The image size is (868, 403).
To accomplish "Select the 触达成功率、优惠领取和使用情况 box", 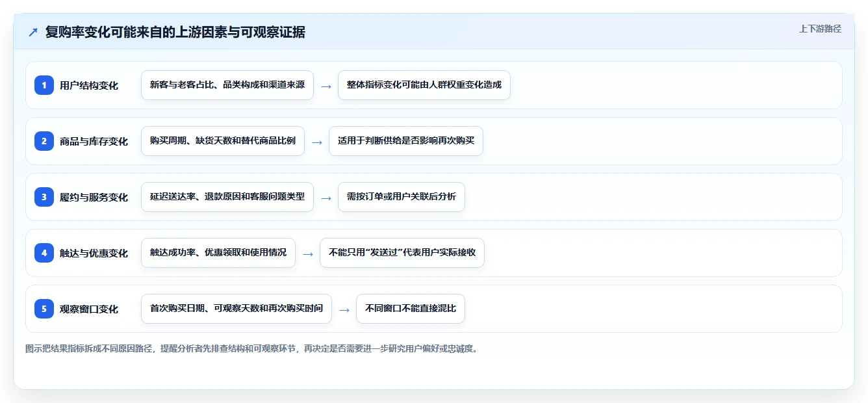I will tap(218, 253).
